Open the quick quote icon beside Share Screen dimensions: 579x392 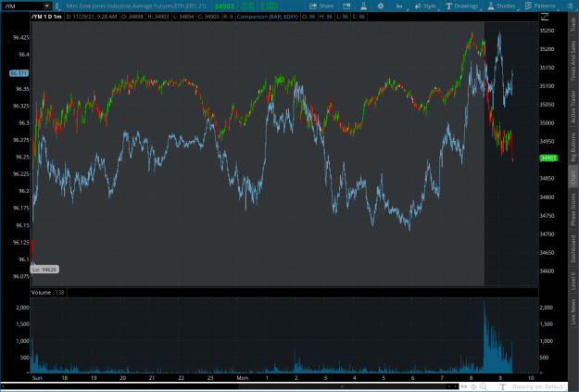[x=346, y=6]
